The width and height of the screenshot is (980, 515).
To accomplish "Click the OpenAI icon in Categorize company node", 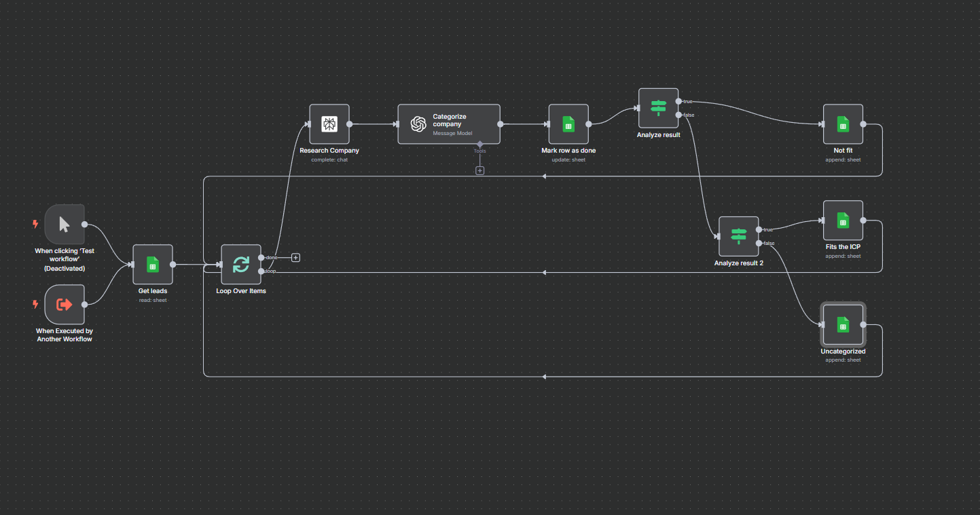I will click(x=418, y=124).
